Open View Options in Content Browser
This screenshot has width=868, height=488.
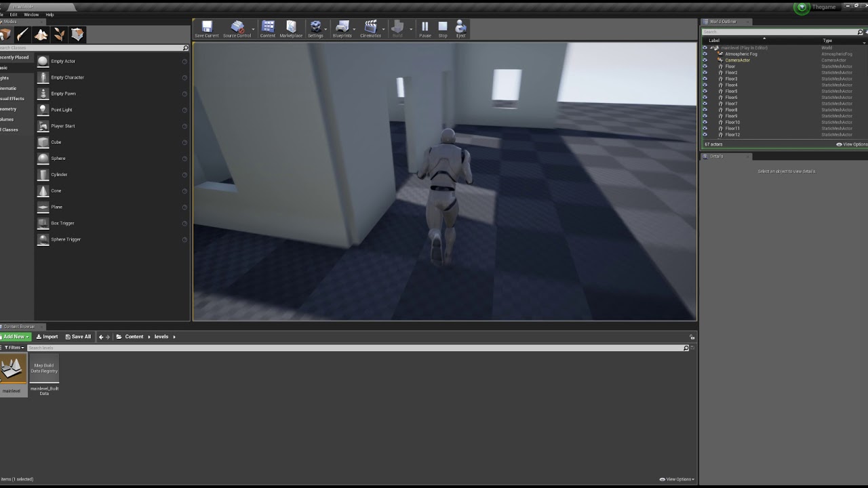677,479
